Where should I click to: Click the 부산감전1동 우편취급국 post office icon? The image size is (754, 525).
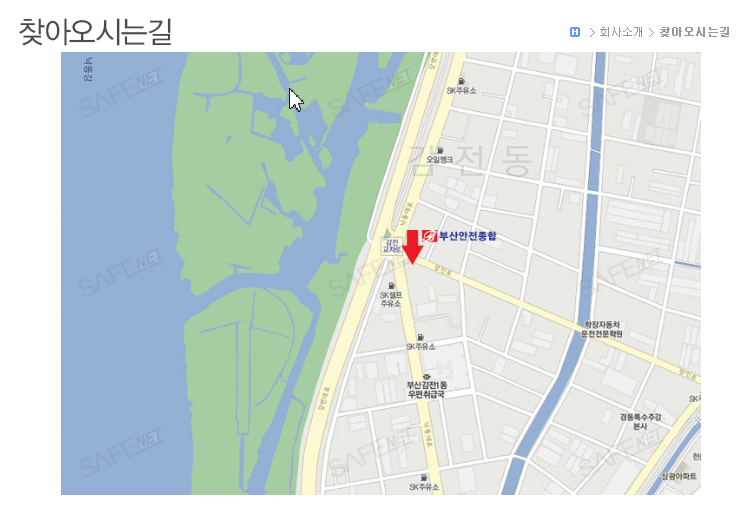click(427, 376)
